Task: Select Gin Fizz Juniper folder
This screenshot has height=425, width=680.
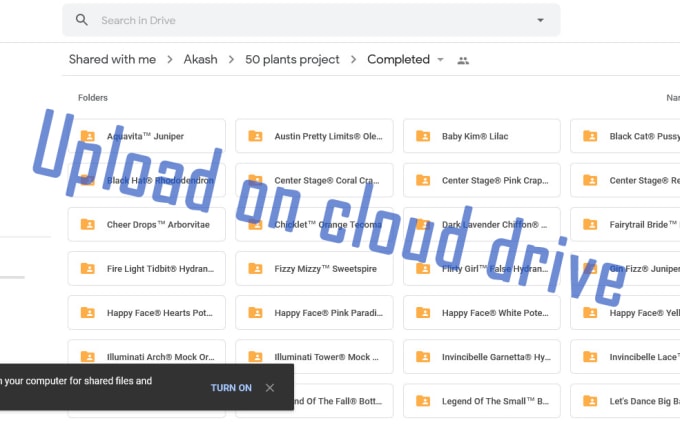Action: click(625, 269)
